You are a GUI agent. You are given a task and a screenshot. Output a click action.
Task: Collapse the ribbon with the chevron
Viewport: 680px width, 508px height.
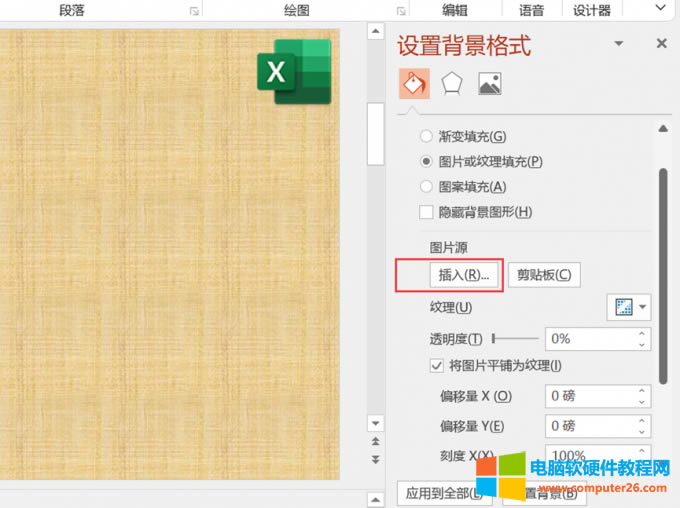(660, 8)
